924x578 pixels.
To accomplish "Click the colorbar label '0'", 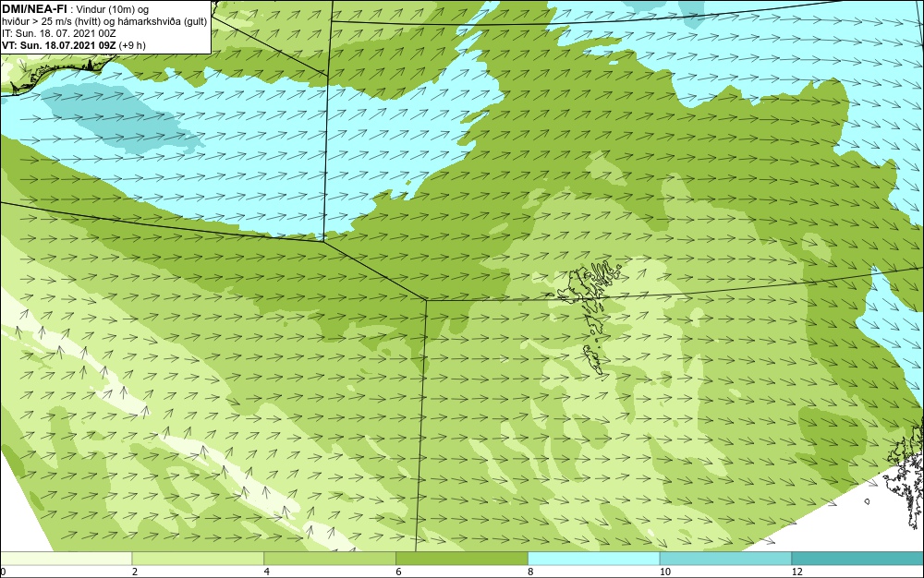I will click(3, 572).
